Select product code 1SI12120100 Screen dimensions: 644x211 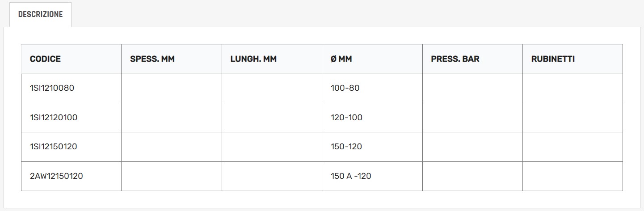coord(54,118)
